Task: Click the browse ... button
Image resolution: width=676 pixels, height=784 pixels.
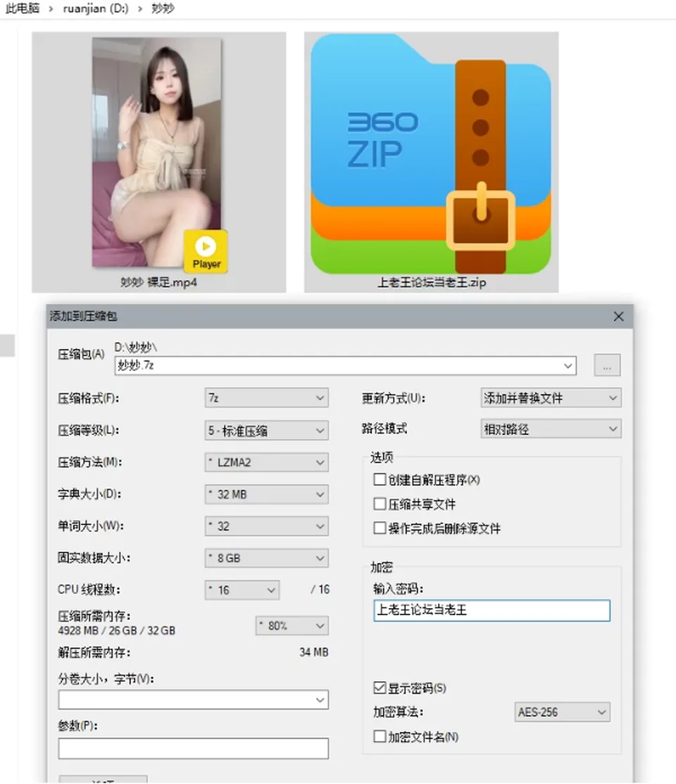Action: pos(607,365)
